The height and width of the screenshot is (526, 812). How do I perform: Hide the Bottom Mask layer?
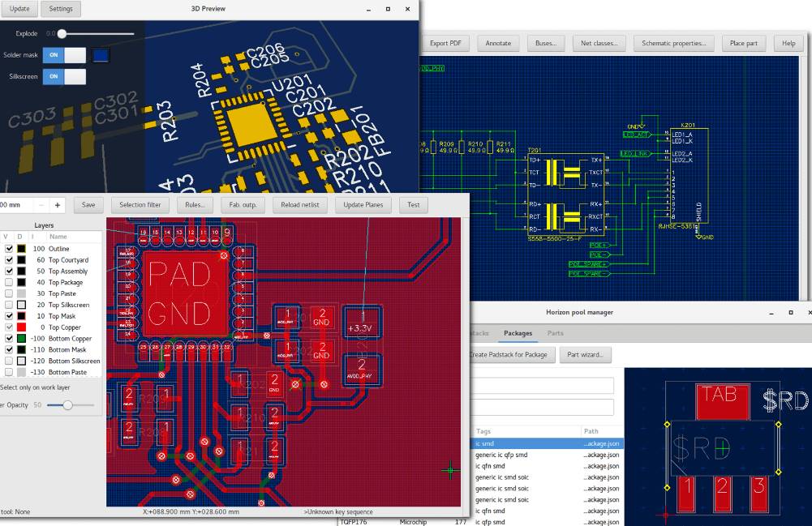click(x=9, y=349)
